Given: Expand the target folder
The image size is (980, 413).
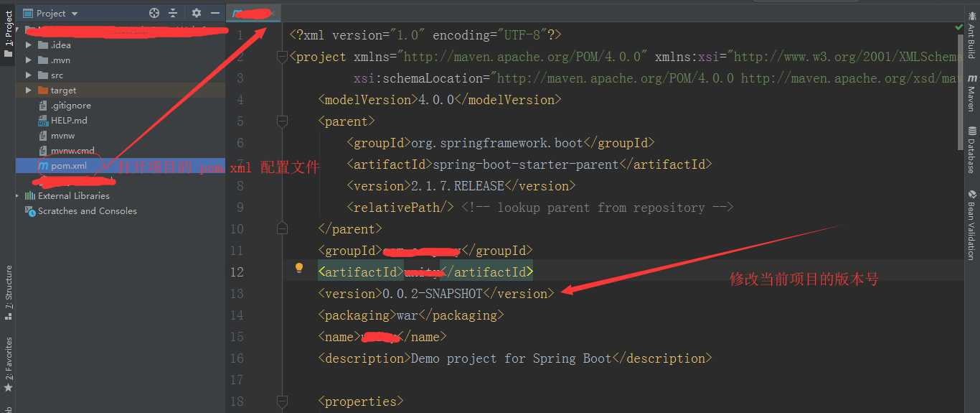Looking at the screenshot, I should [29, 90].
